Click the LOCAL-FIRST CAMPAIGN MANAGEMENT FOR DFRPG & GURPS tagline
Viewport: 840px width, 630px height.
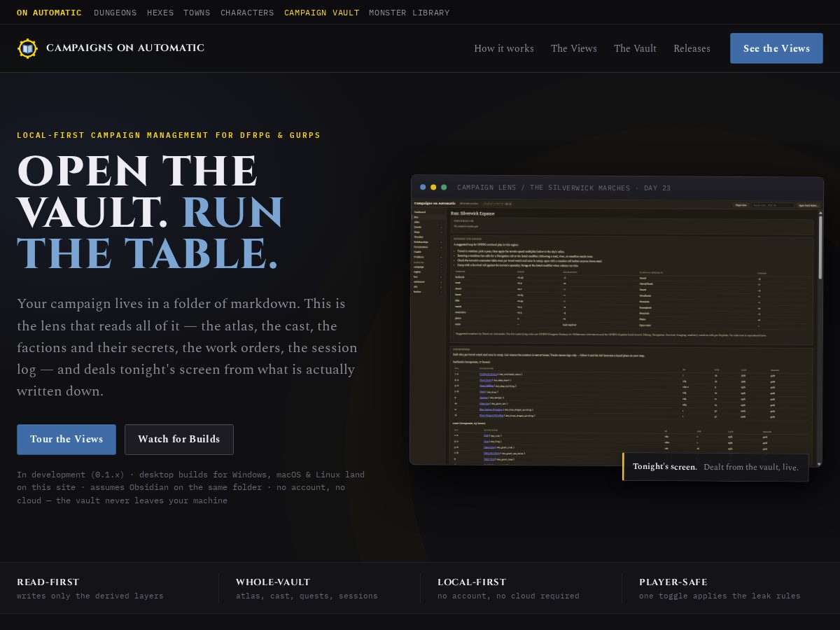click(x=169, y=135)
